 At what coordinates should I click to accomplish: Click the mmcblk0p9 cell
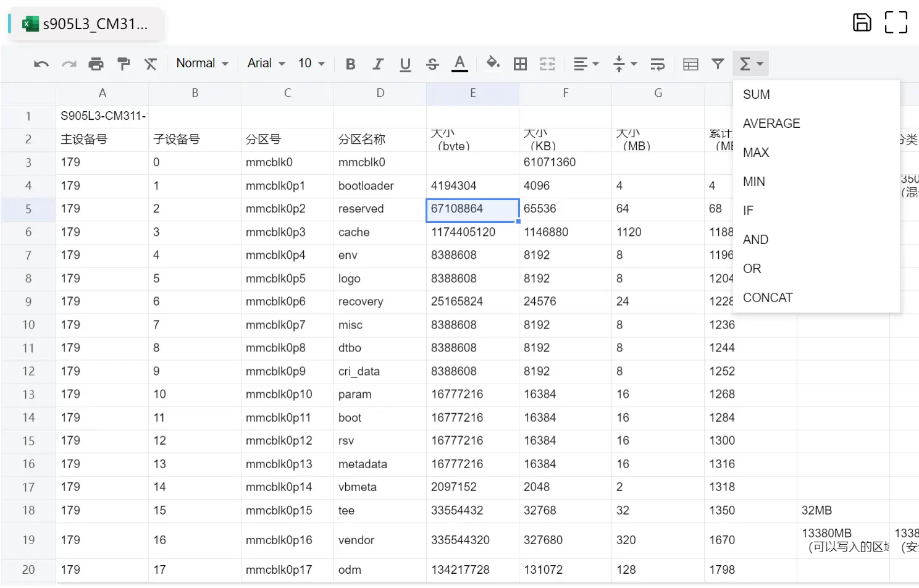(x=288, y=372)
